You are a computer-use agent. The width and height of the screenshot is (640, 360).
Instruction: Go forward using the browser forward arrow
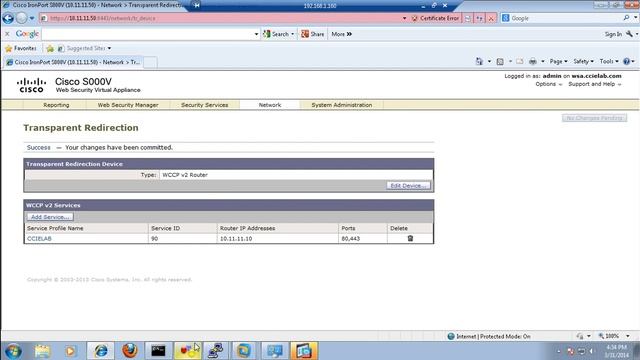pyautogui.click(x=21, y=18)
